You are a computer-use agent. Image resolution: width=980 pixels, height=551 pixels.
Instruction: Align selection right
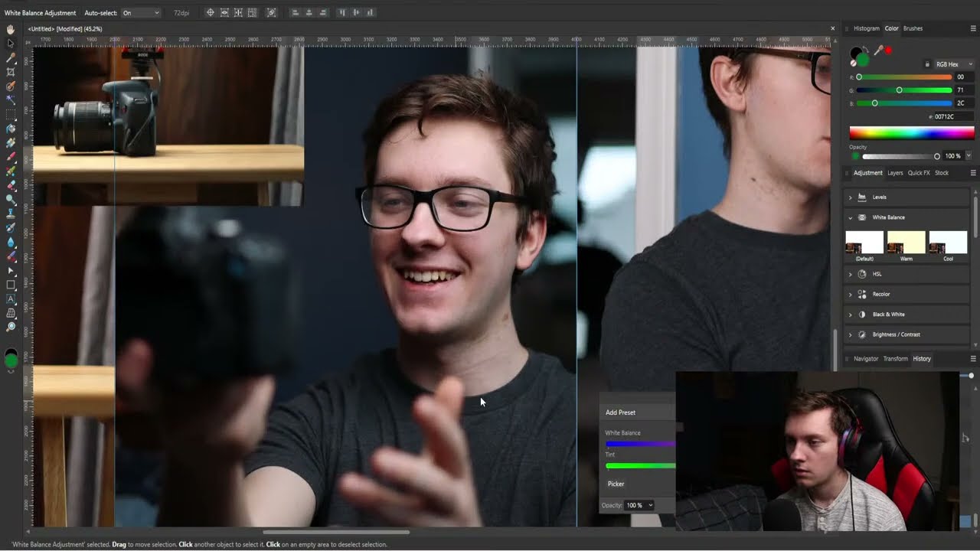[x=322, y=12]
